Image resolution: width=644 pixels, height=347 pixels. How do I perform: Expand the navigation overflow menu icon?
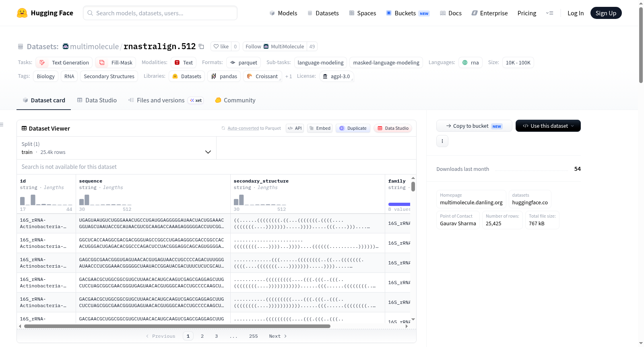[549, 13]
